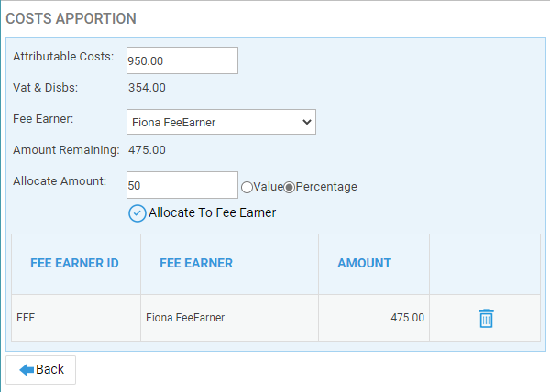Screen dimensions: 550x392
Task: Click the Vat & Disbs value 354.00
Action: (x=147, y=88)
